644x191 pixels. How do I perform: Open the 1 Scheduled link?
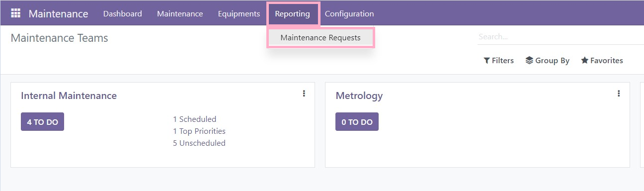[195, 119]
